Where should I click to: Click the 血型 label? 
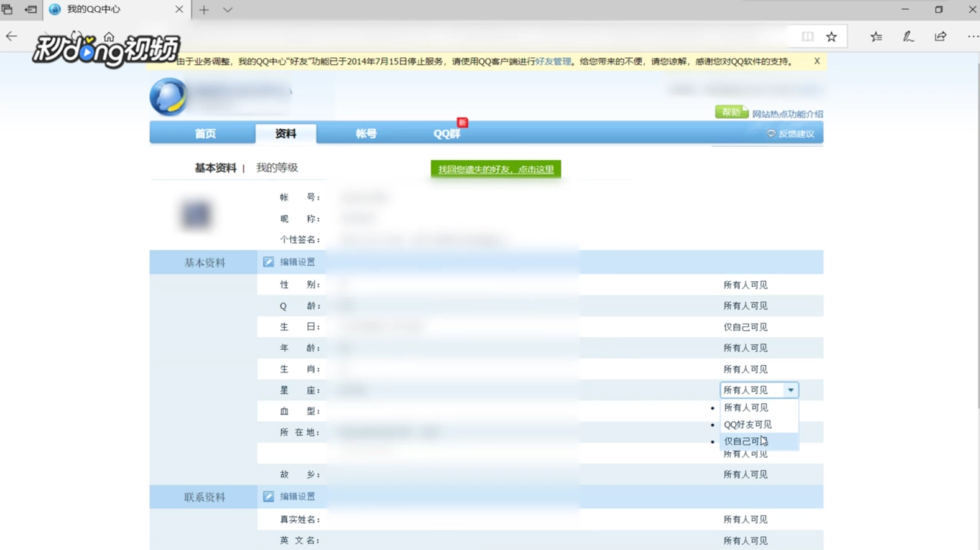pos(300,411)
